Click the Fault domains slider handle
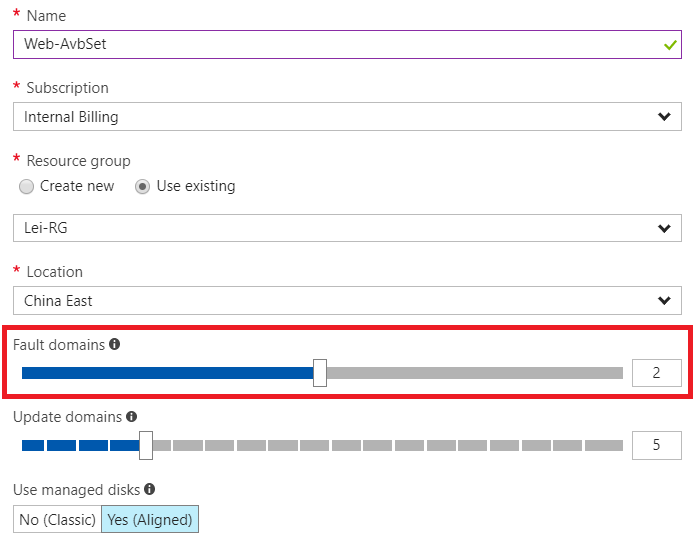Viewport: 697px width, 544px height. click(320, 373)
